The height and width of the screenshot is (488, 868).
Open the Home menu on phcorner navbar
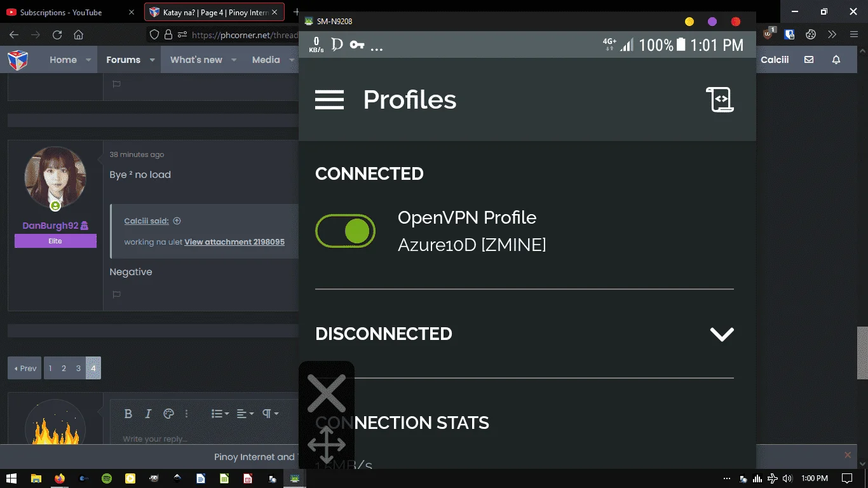pyautogui.click(x=64, y=60)
